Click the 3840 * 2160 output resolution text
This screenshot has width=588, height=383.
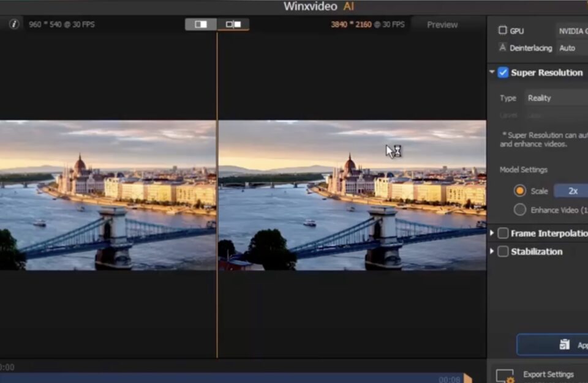(351, 24)
